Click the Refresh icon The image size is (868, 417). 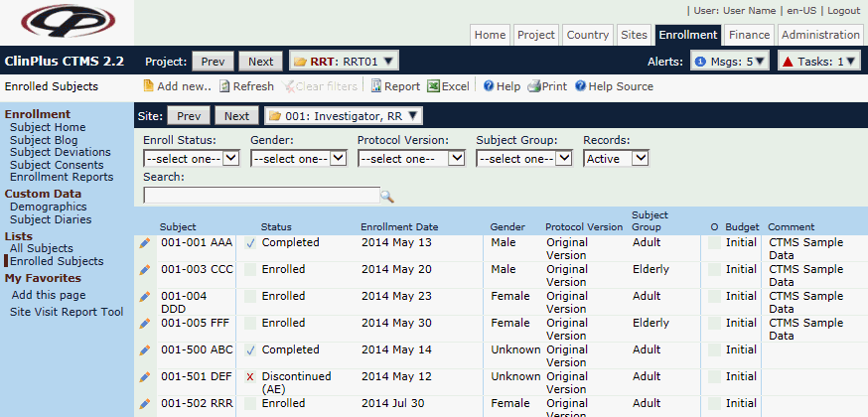224,86
